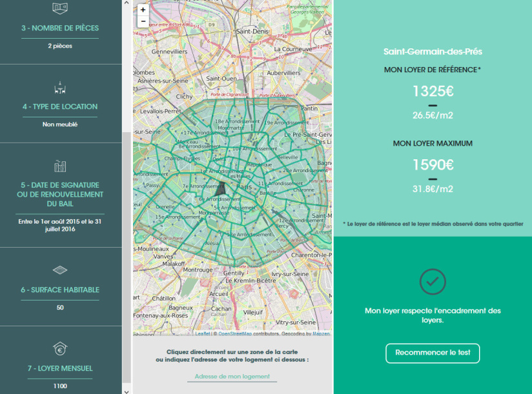Click the surface layer icon above Surface habitable
532x394 pixels.
click(60, 270)
